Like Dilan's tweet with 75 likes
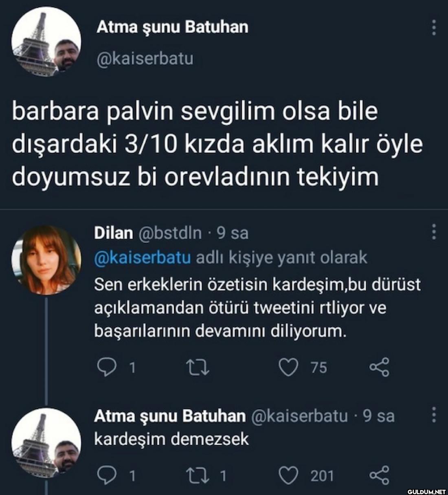 coord(288,367)
